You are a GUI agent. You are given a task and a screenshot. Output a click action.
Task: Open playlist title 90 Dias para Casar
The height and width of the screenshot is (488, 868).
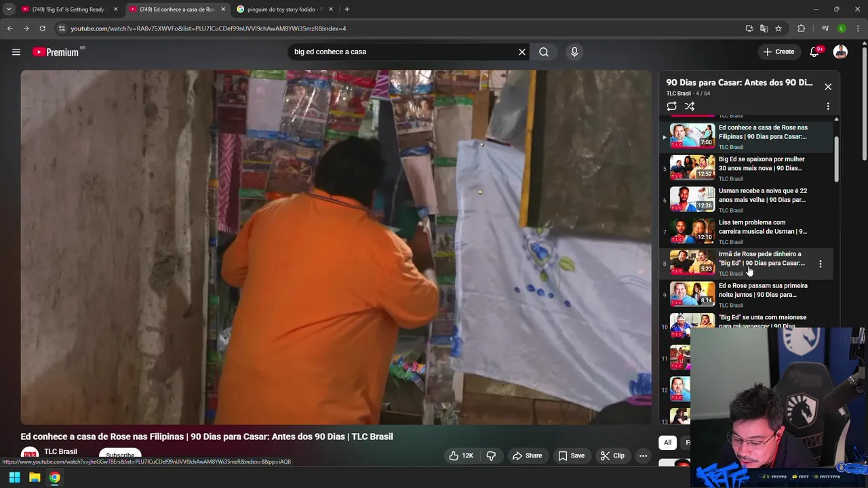739,83
